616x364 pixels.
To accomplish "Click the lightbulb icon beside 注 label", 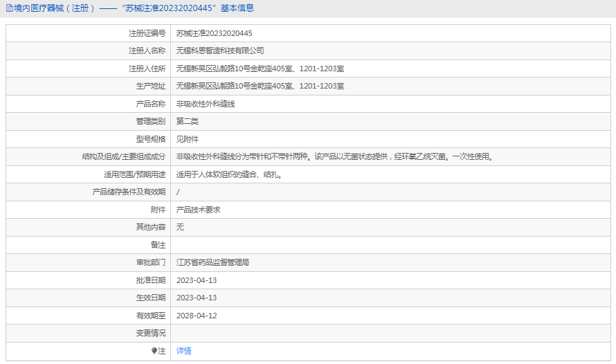I will [154, 351].
